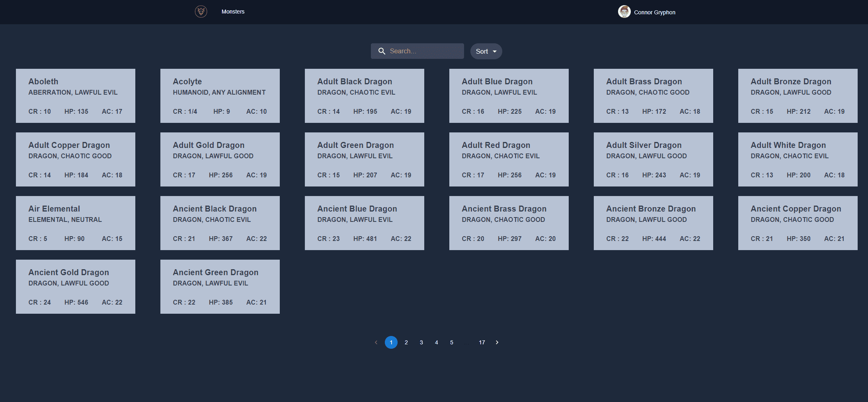Select the Monsters menu item
The image size is (868, 402).
(233, 12)
